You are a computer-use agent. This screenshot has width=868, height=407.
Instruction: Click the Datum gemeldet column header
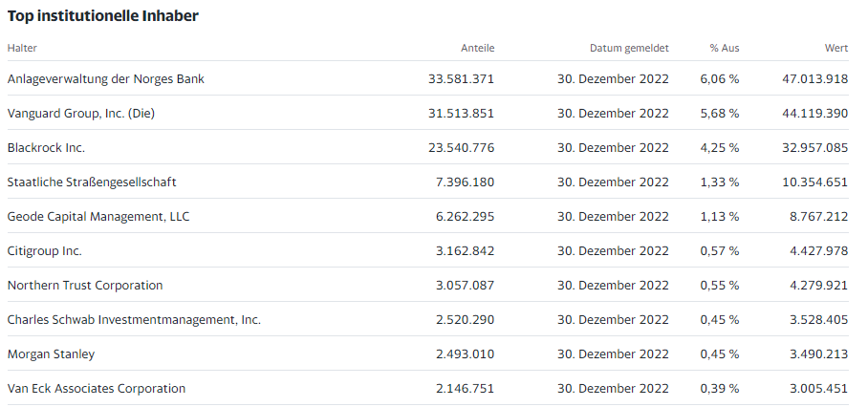coord(629,48)
